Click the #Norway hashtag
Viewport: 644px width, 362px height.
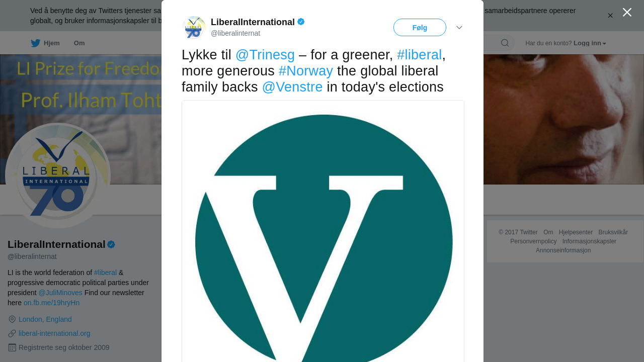click(x=306, y=71)
